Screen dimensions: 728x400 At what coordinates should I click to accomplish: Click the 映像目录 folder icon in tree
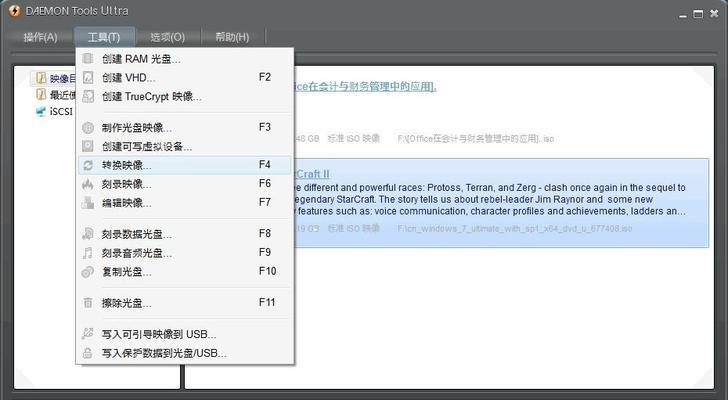coord(41,78)
